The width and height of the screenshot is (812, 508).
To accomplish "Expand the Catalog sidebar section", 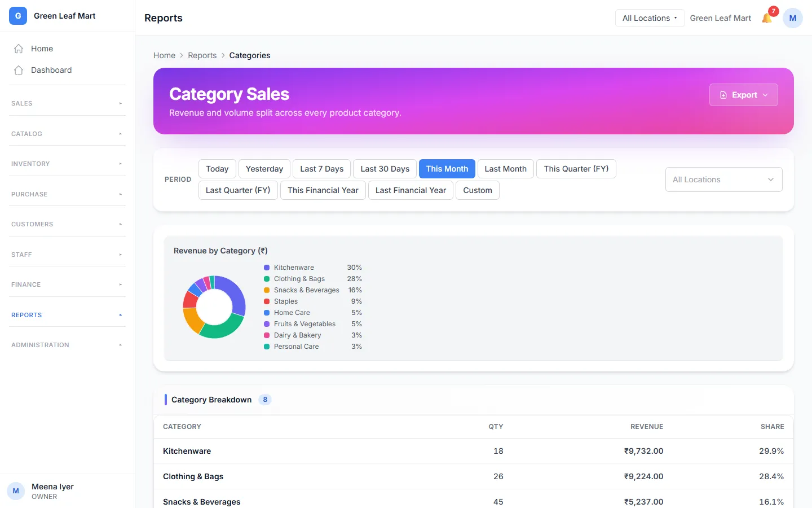I will coord(67,134).
